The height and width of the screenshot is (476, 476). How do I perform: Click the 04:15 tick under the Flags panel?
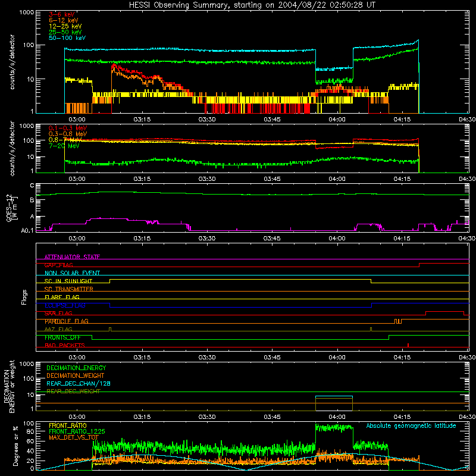pos(402,358)
